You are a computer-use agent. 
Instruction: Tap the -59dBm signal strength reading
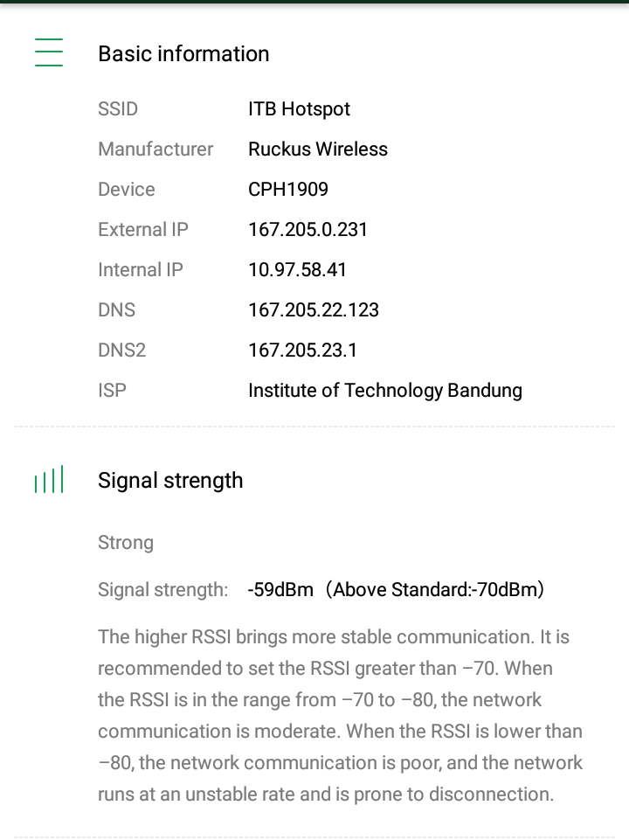click(x=280, y=590)
